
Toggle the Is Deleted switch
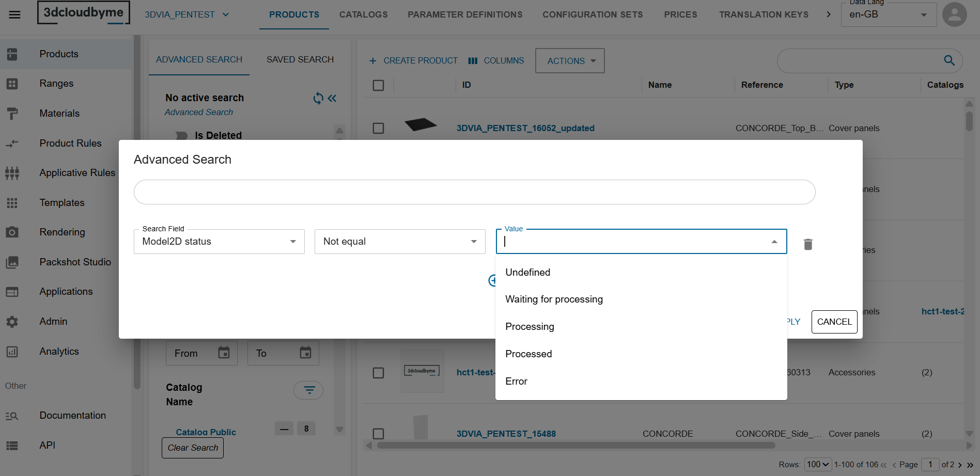[181, 136]
